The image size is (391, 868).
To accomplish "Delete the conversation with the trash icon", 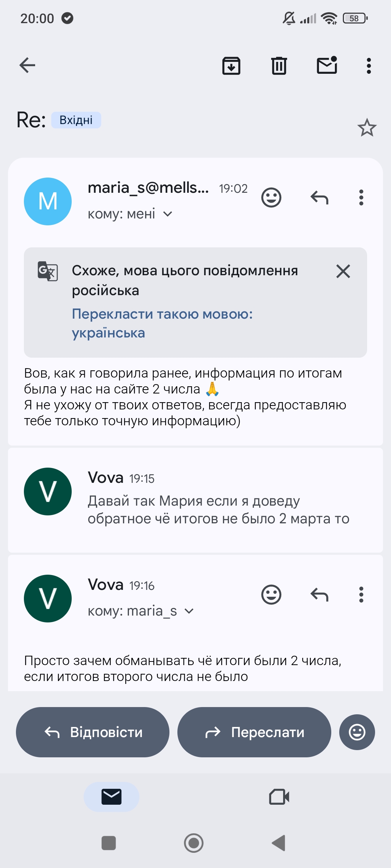I will [279, 66].
